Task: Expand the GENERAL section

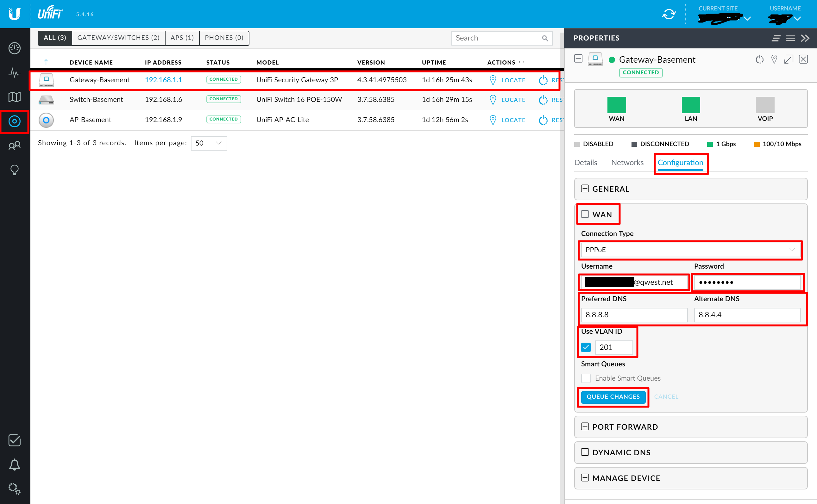Action: tap(585, 189)
